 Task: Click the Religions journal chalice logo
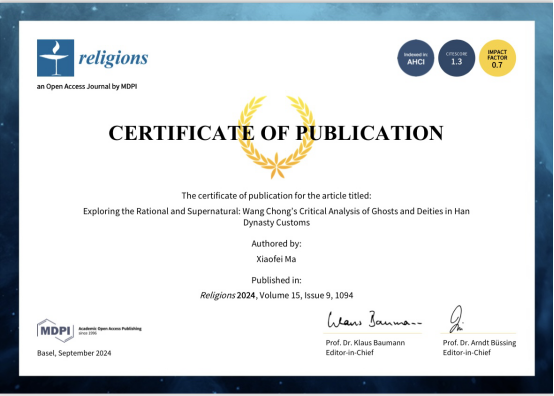(55, 58)
